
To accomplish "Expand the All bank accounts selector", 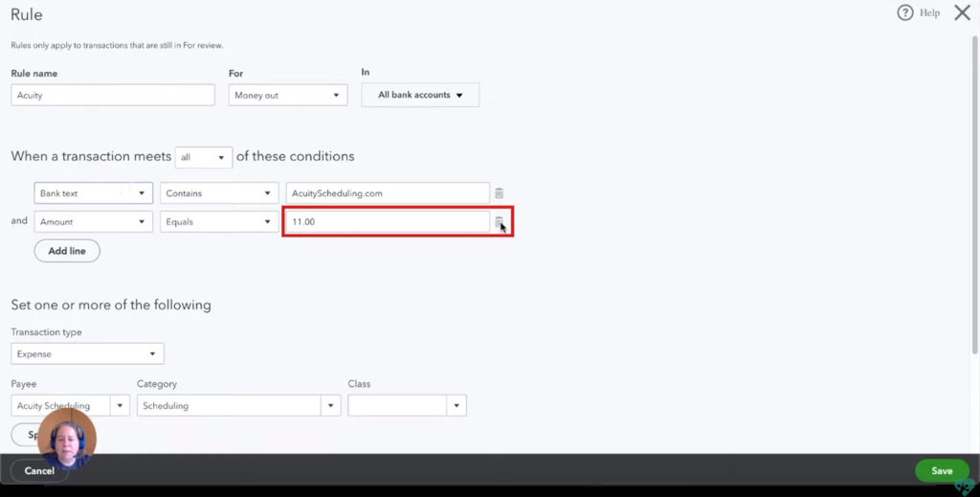I will click(x=420, y=96).
